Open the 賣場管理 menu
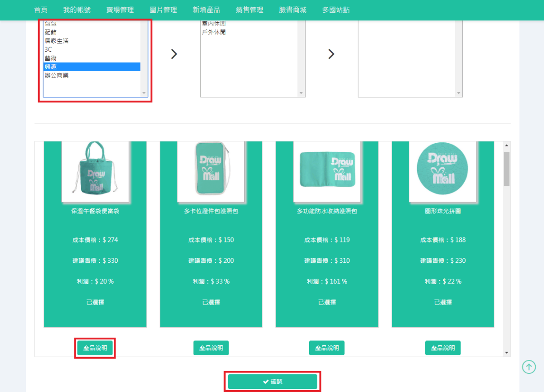Viewport: 544px width, 392px height. click(x=120, y=10)
